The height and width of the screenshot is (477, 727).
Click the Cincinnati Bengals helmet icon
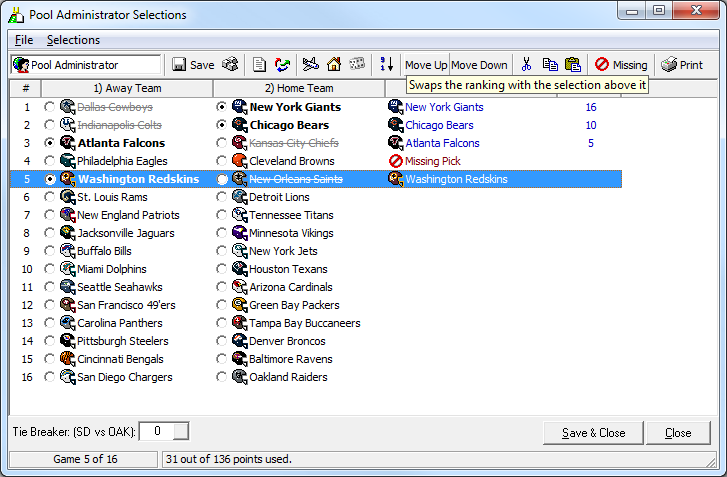tap(68, 359)
